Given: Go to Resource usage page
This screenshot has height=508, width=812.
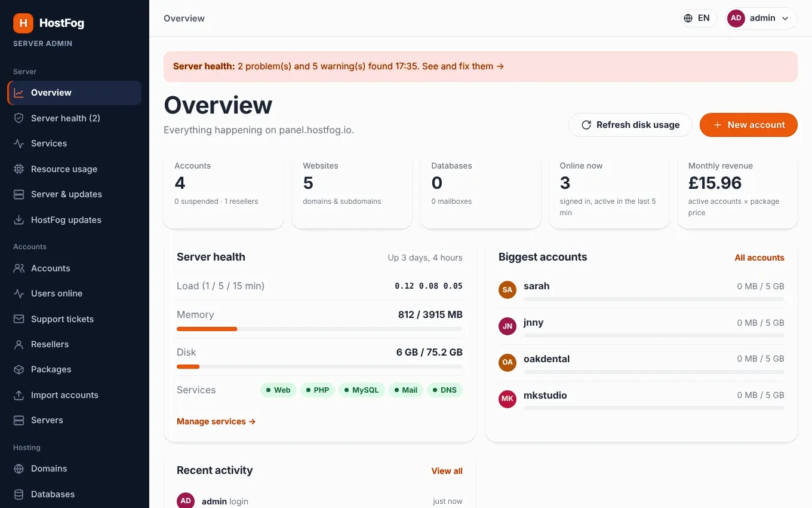Looking at the screenshot, I should pos(75,169).
